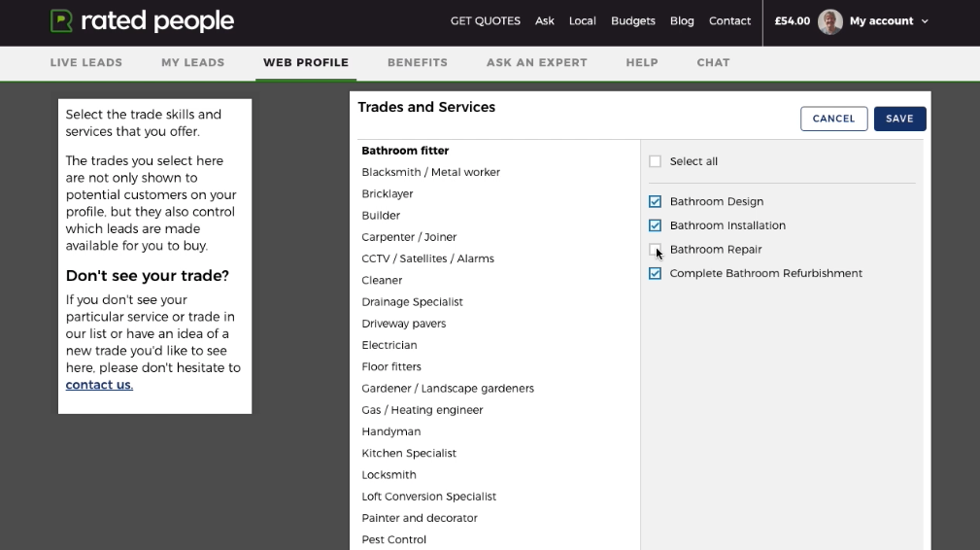The height and width of the screenshot is (550, 980).
Task: Select the Web Profile tab
Action: [x=306, y=62]
